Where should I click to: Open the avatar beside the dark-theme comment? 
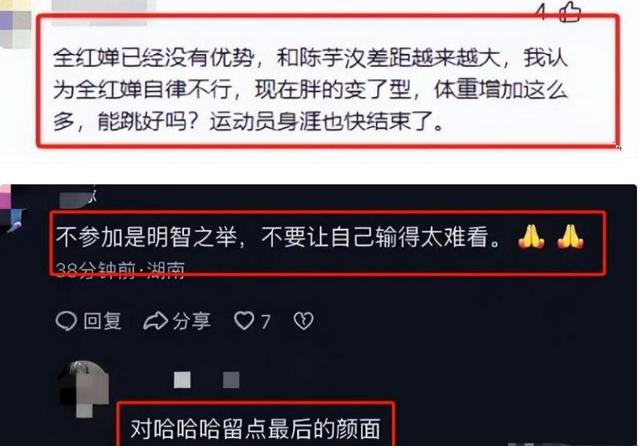coord(12,208)
